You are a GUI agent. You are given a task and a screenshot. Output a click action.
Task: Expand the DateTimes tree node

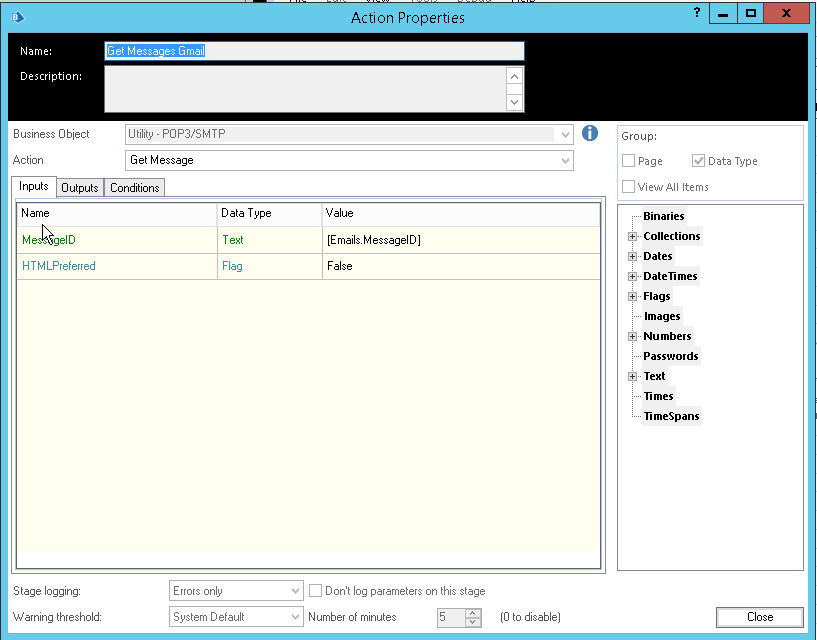[633, 276]
